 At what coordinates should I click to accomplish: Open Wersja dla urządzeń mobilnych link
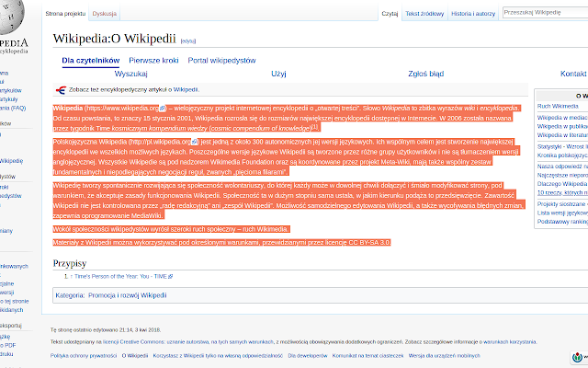(445, 356)
